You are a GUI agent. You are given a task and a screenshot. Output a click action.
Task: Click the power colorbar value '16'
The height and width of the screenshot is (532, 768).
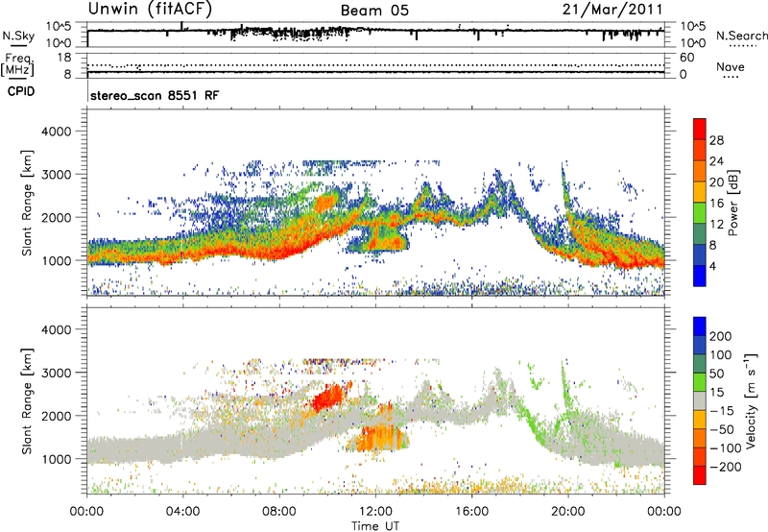(x=716, y=204)
